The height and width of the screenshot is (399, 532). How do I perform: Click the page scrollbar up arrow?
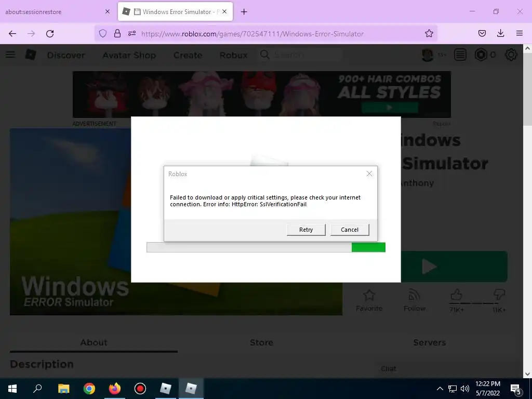tap(527, 48)
